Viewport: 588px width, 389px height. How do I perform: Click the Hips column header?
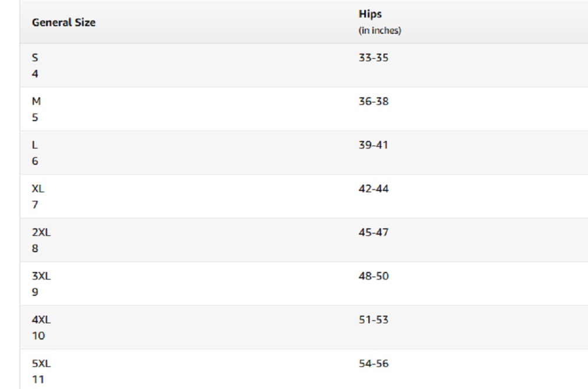370,14
